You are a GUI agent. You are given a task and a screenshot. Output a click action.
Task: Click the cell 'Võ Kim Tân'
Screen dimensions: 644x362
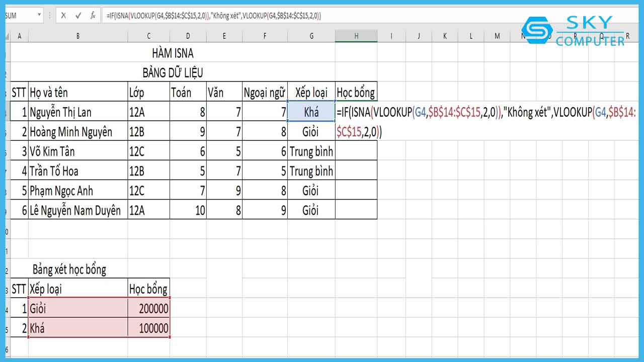(78, 151)
